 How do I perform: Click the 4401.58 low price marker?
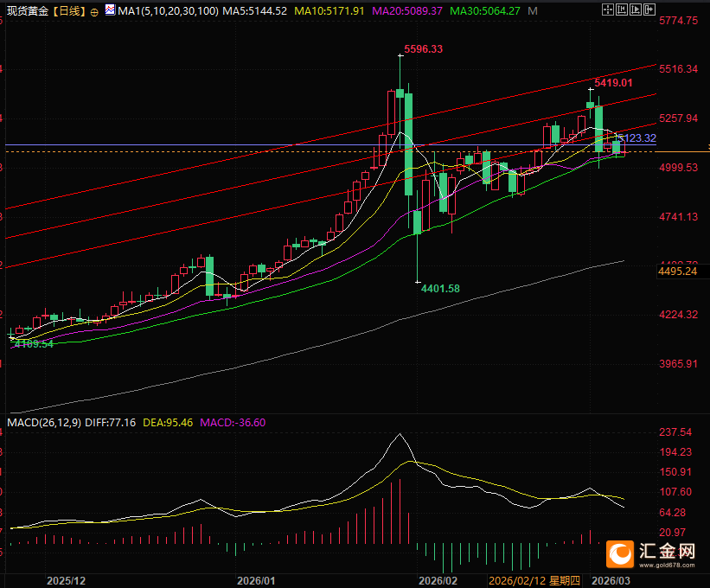440,288
